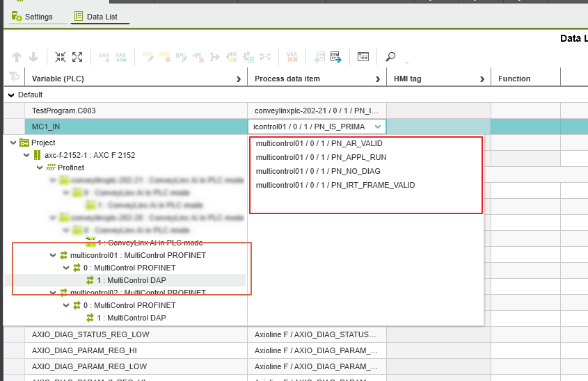This screenshot has width=588, height=381.
Task: Open the table view icon in toolbar
Action: [363, 58]
